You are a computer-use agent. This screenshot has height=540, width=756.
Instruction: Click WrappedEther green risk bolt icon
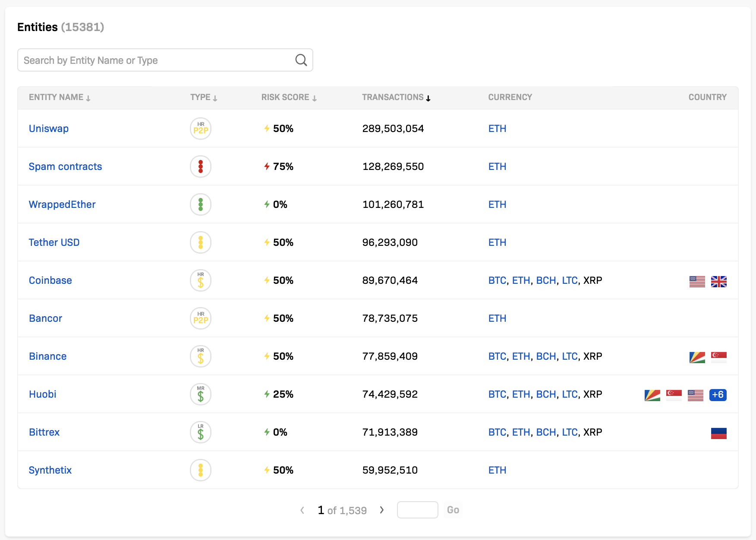267,204
